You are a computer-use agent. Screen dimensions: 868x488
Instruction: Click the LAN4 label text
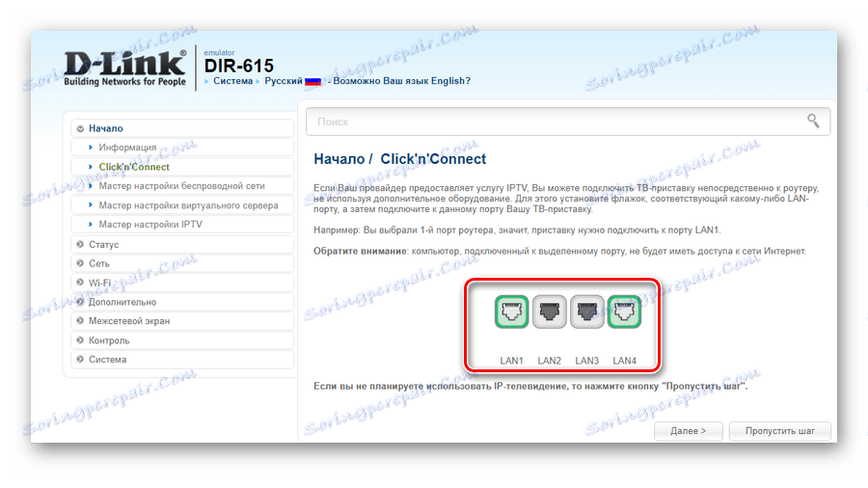(x=624, y=361)
